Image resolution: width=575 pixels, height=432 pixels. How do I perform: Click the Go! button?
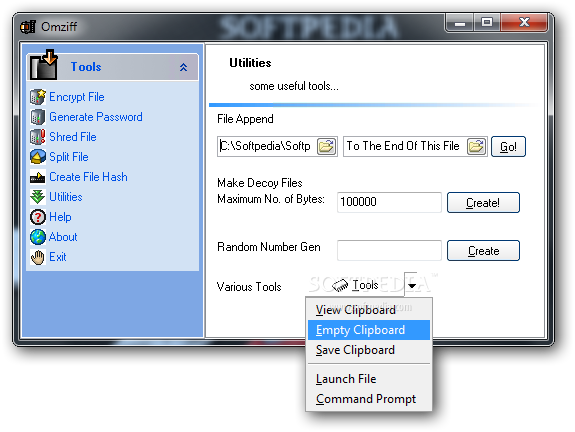point(508,147)
